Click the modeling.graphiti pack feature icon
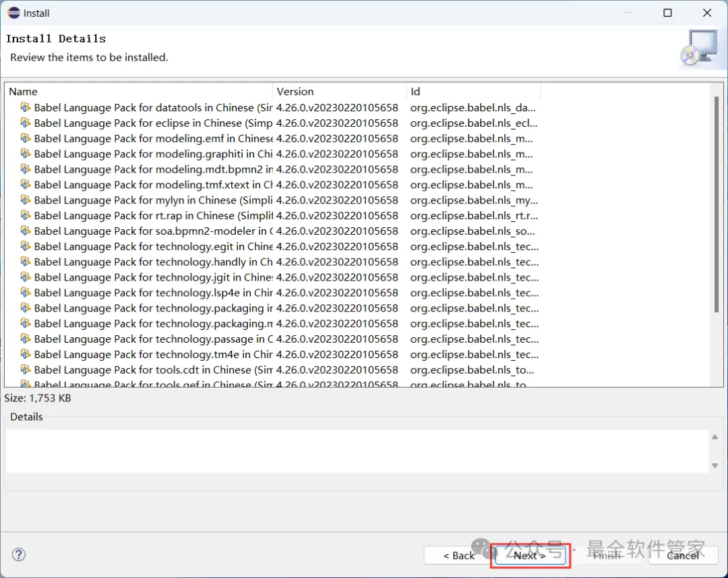This screenshot has height=578, width=728. 26,153
